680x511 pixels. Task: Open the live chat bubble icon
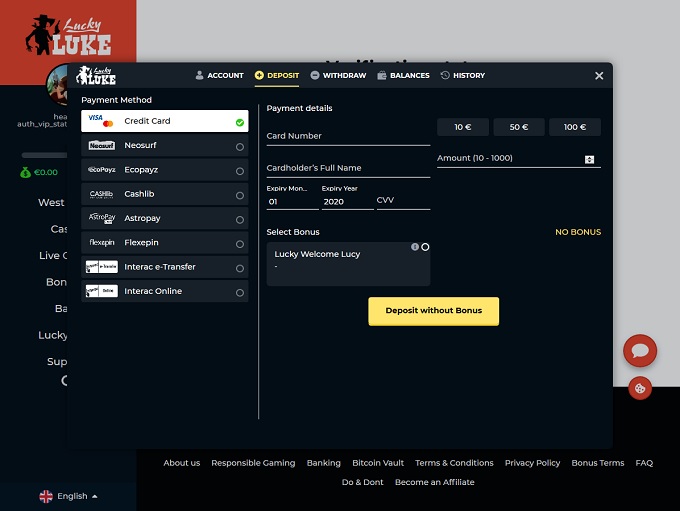[x=640, y=351]
